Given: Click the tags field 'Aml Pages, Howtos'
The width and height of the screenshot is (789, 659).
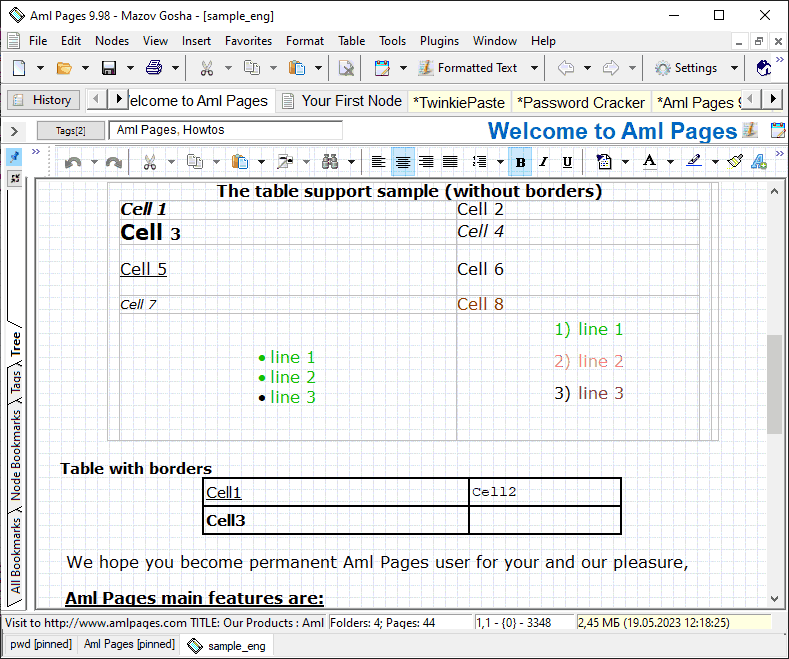Looking at the screenshot, I should 225,130.
